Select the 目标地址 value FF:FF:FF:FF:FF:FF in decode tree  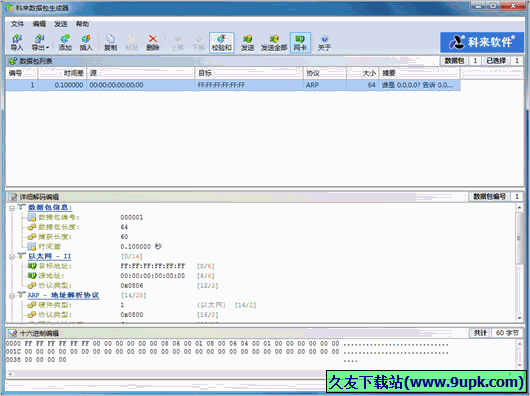(x=153, y=266)
